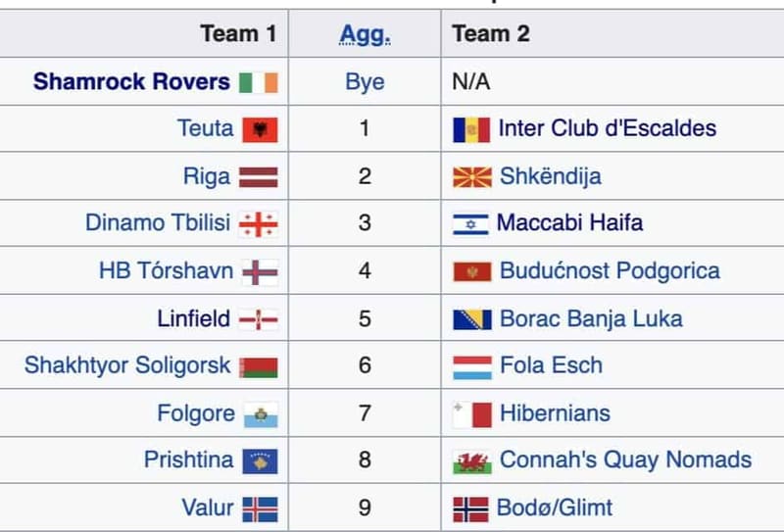Viewport: 784px width, 532px height.
Task: Click the Andorran flag beside Inter Club d'Escaldes
Action: point(471,130)
